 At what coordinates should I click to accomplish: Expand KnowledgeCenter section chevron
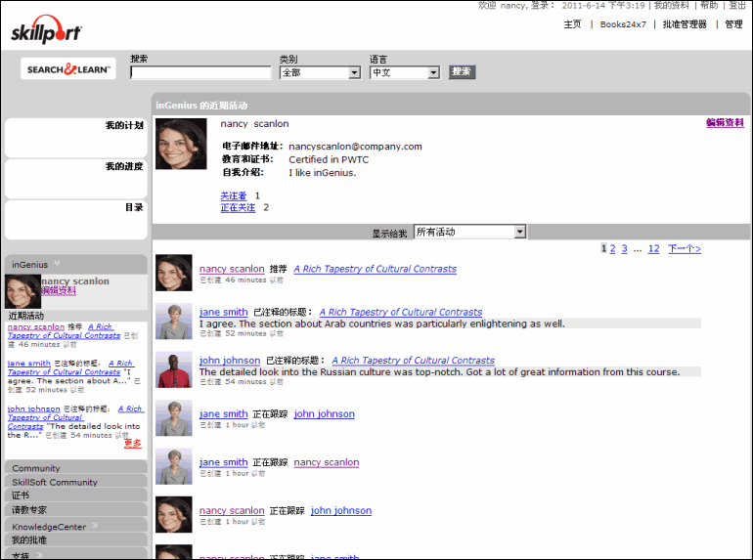(95, 526)
